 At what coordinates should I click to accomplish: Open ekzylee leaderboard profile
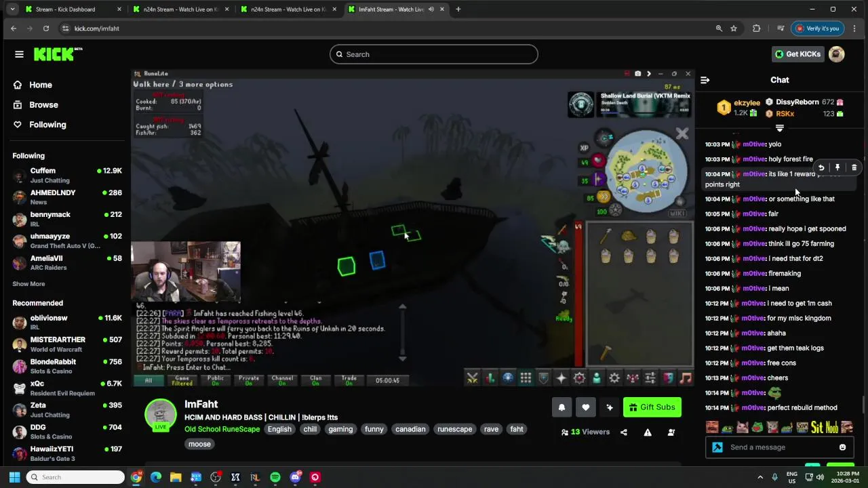(x=747, y=103)
